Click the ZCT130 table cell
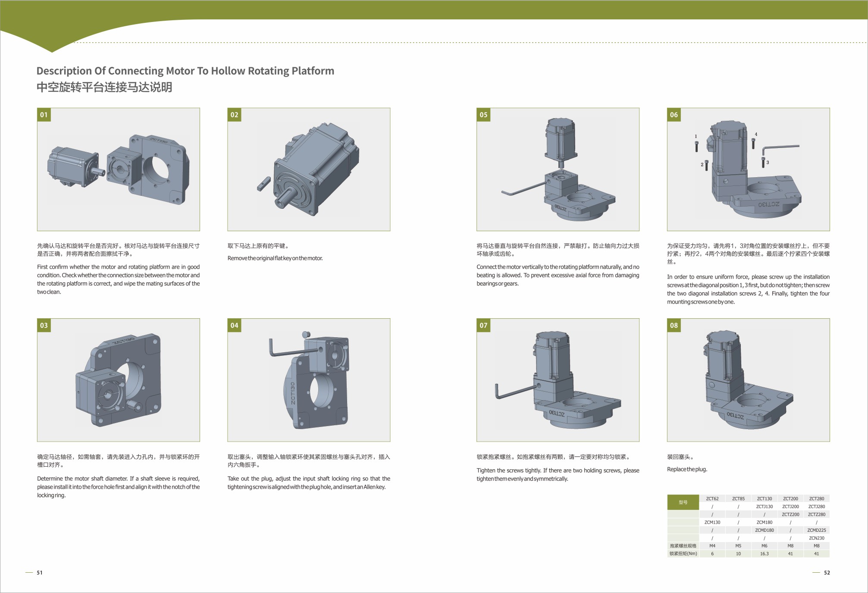Viewport: 868px width, 593px height. 765,499
